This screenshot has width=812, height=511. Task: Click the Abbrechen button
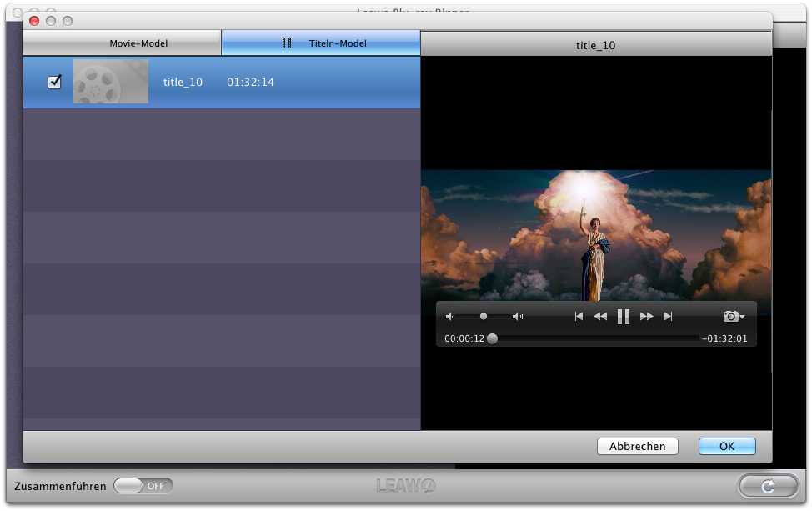(x=638, y=446)
